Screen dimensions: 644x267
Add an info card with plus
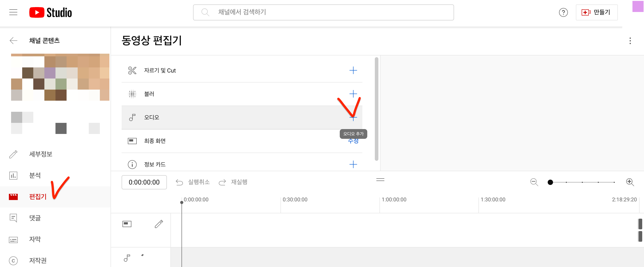click(x=353, y=164)
